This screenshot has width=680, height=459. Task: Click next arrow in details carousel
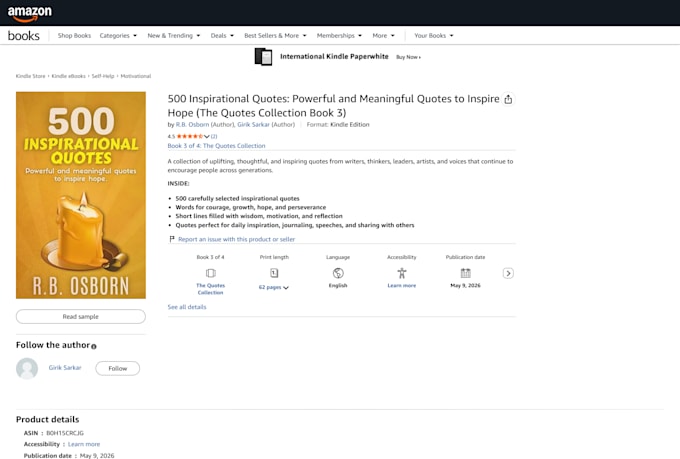[508, 273]
